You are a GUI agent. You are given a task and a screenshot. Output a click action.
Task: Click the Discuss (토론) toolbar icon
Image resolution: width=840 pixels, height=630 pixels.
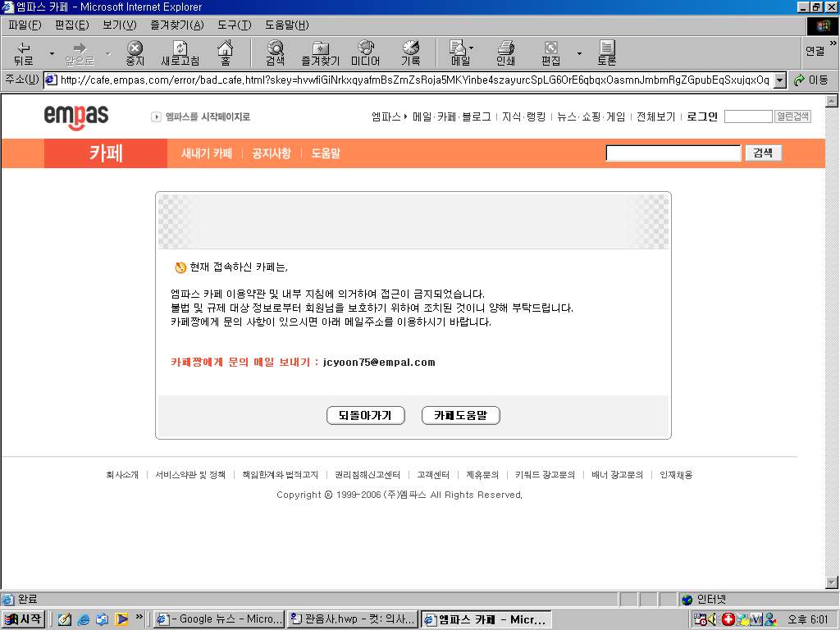tap(606, 53)
